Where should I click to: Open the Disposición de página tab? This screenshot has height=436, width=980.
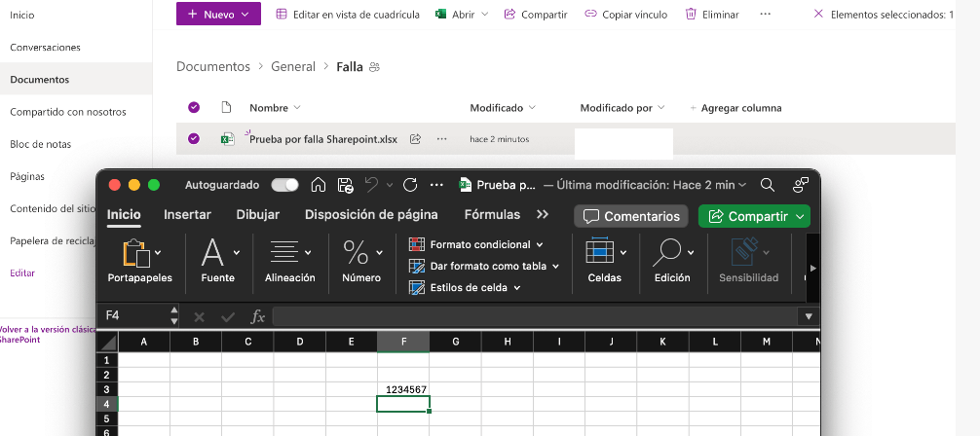(x=371, y=215)
